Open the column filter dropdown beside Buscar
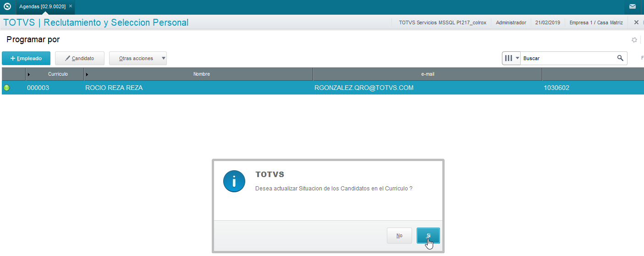Viewport: 644px width, 256px height. (x=512, y=58)
